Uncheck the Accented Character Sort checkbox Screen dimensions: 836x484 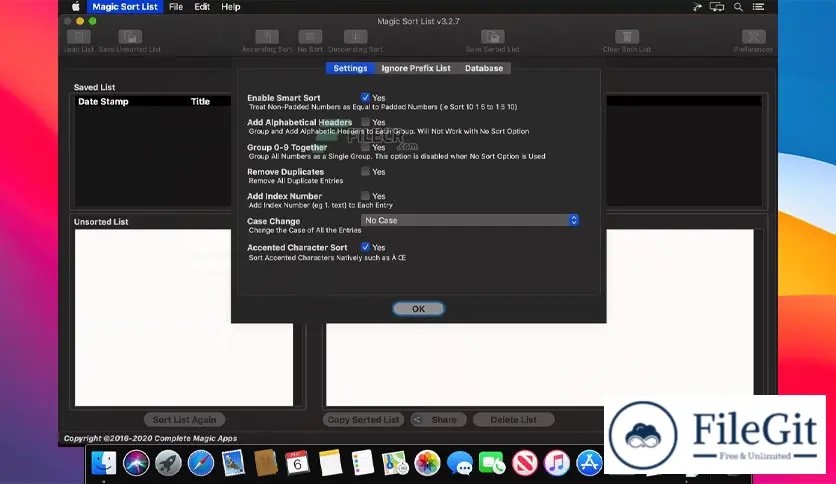pos(365,247)
